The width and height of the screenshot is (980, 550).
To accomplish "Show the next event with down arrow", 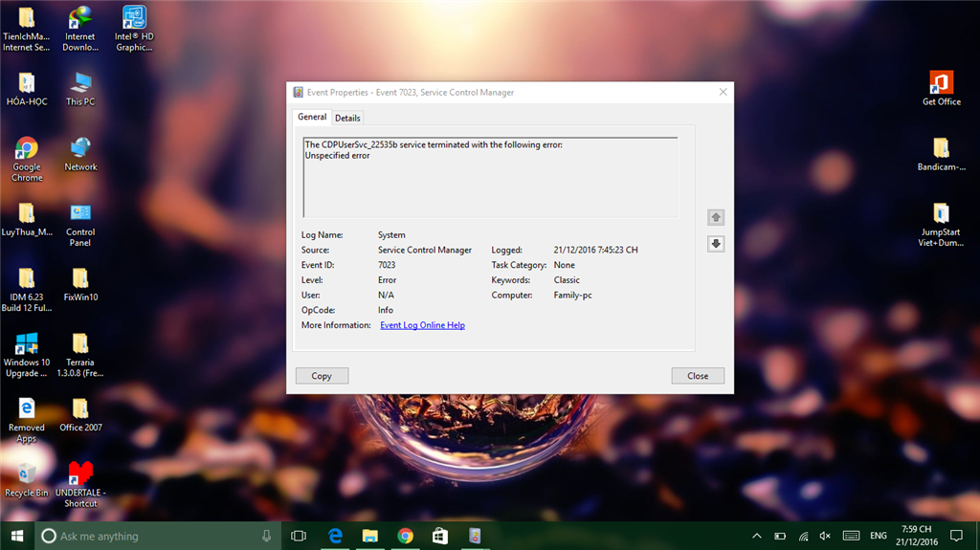I will (716, 244).
